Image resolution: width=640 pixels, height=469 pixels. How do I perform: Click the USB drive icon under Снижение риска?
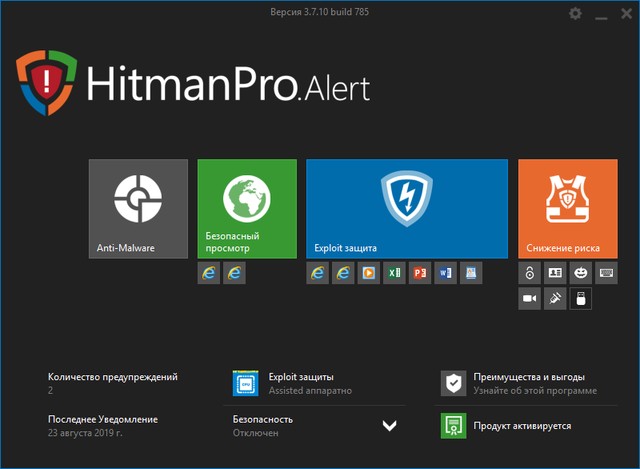(x=580, y=298)
